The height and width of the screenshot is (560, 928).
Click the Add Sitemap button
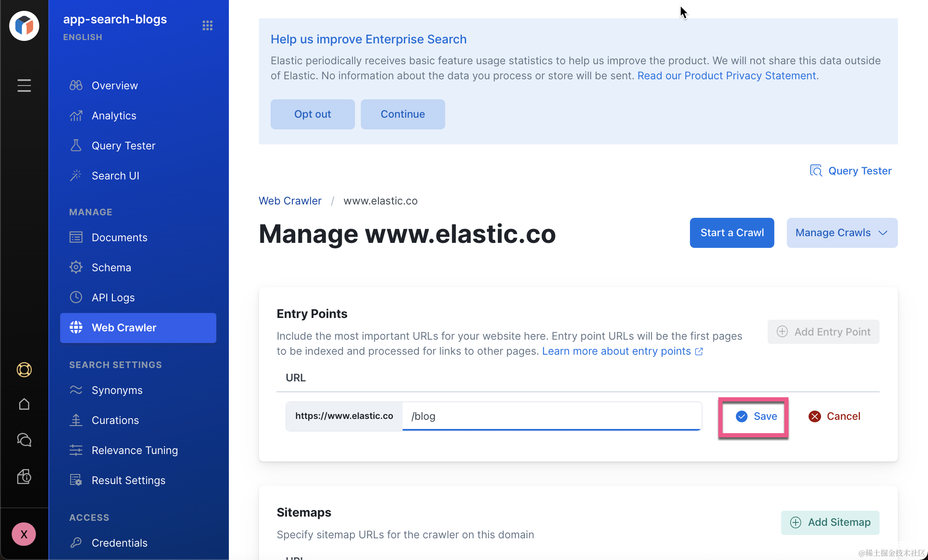click(x=830, y=522)
